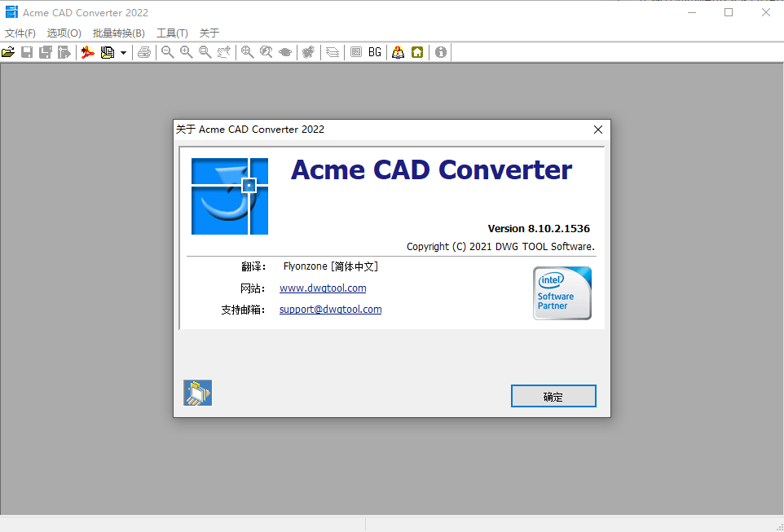
Task: Click the support@dwgtool.com email link
Action: (x=330, y=310)
